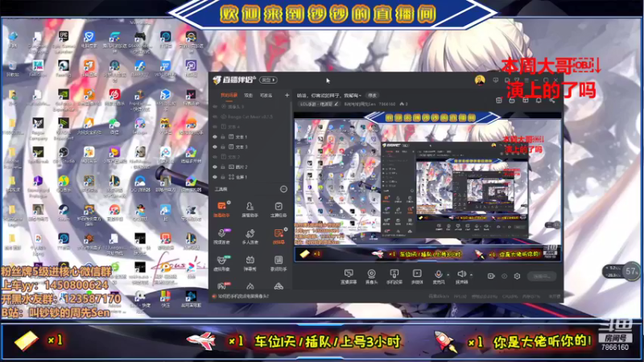The image size is (644, 362).
Task: Open the 歌词助手 tool
Action: 279,264
